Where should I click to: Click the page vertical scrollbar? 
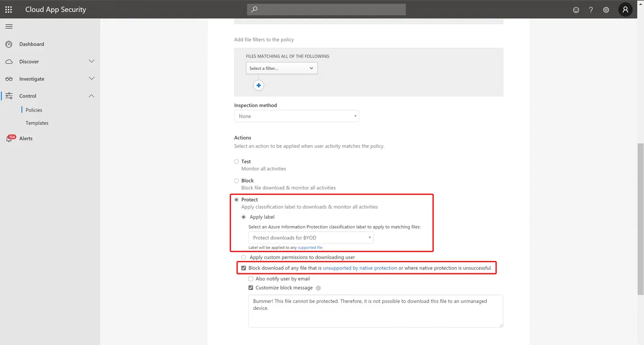(x=640, y=220)
